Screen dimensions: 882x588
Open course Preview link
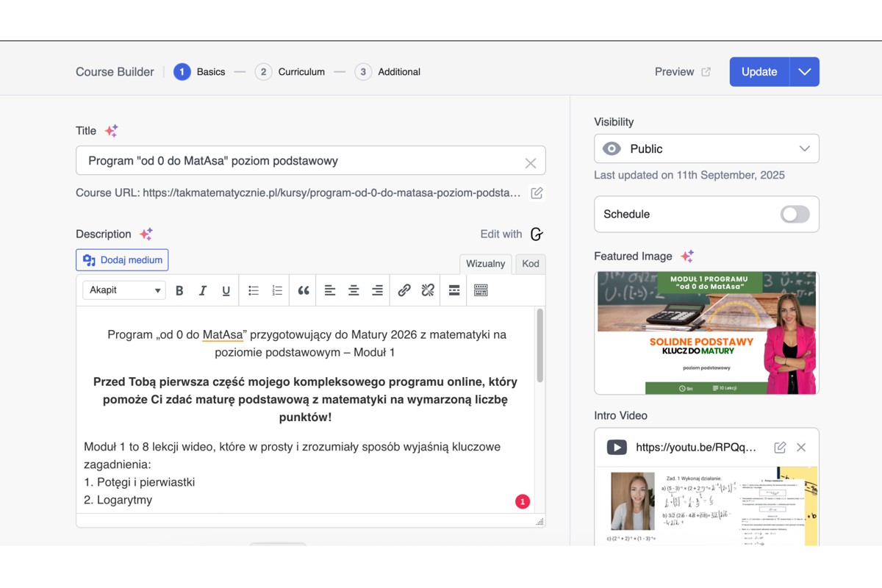coord(683,72)
